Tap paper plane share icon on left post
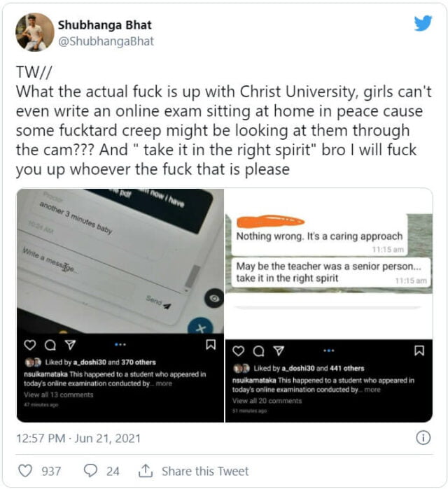Viewport: 448px width, 489px height. coord(70,345)
